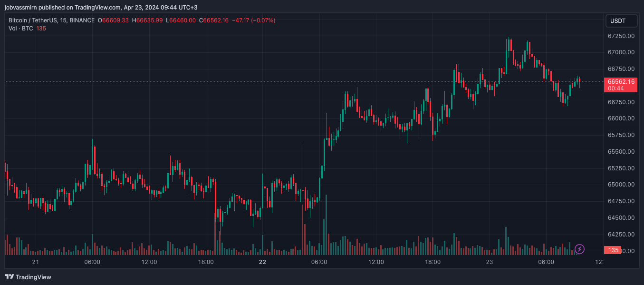Click the 23 date marker on time axis
644x285 pixels.
tap(490, 262)
